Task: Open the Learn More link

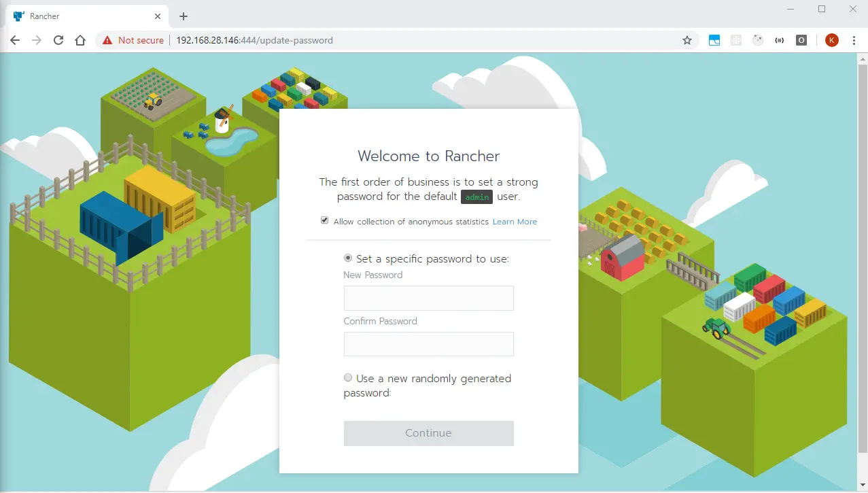Action: click(515, 222)
